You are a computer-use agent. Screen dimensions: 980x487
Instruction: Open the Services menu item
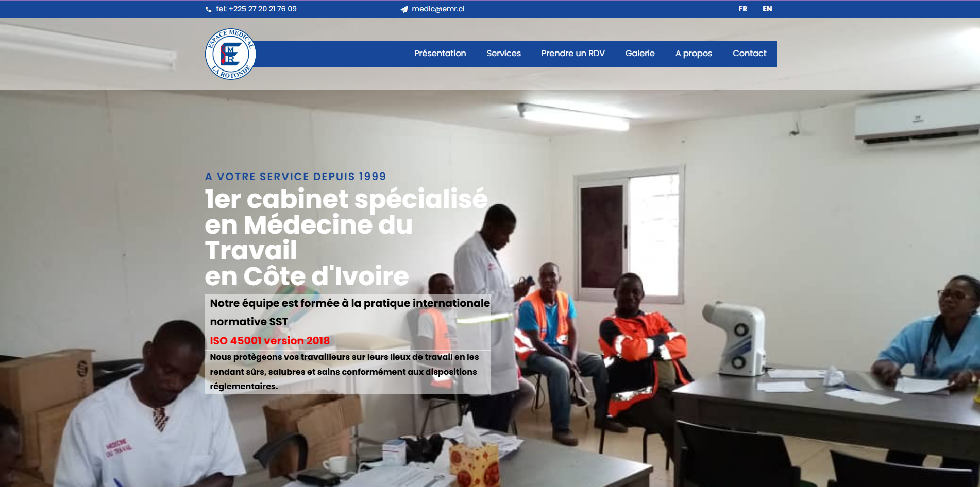pos(503,54)
